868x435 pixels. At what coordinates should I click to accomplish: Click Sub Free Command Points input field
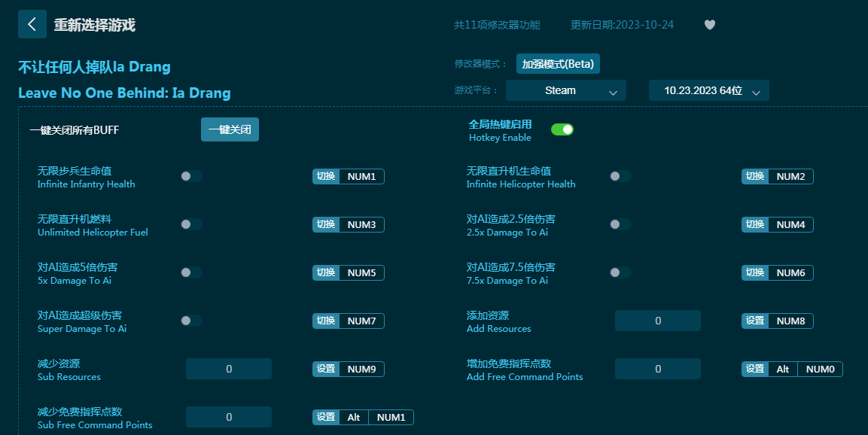tap(228, 417)
